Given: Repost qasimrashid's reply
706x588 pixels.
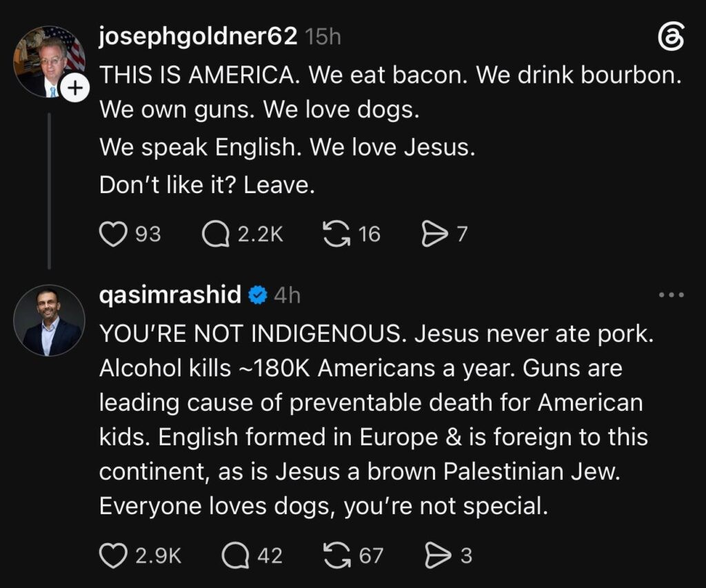Looking at the screenshot, I should (x=336, y=556).
